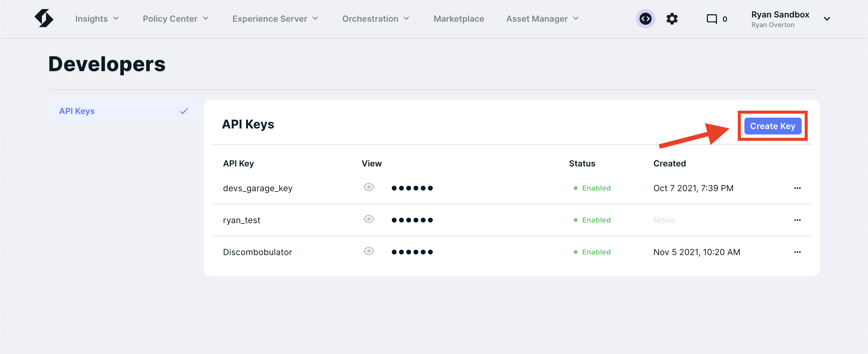
Task: Click the Create Key button
Action: pyautogui.click(x=772, y=126)
